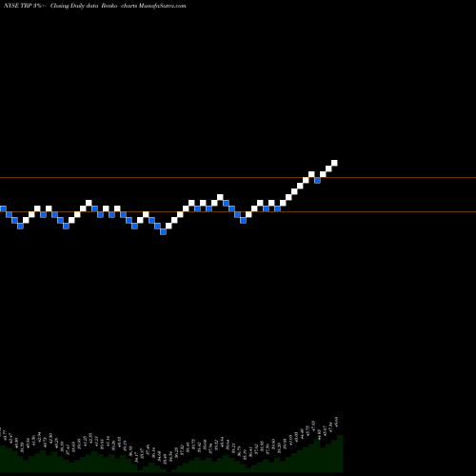Click the blue brick just below the upper orange line
This screenshot has height=476, width=476.
click(x=317, y=180)
